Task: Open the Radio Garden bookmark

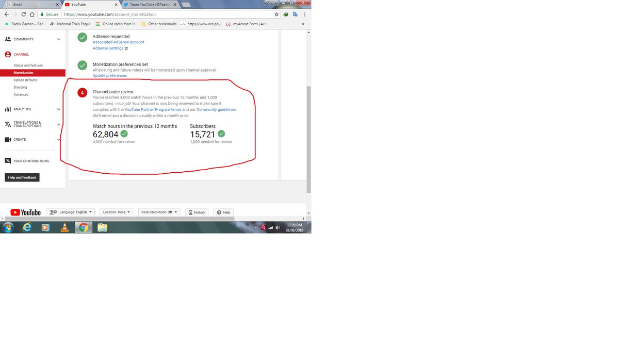Action: [x=26, y=24]
